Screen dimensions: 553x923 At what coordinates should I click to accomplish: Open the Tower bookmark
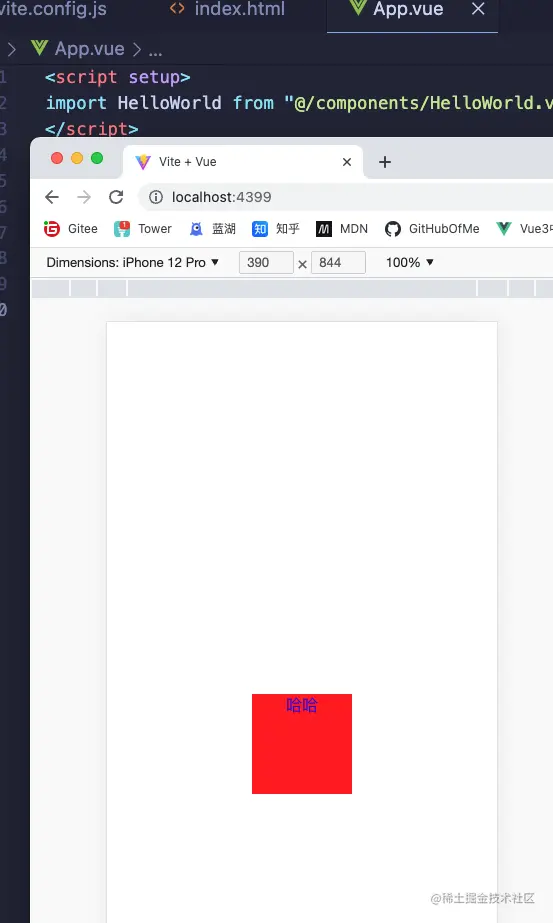point(143,228)
